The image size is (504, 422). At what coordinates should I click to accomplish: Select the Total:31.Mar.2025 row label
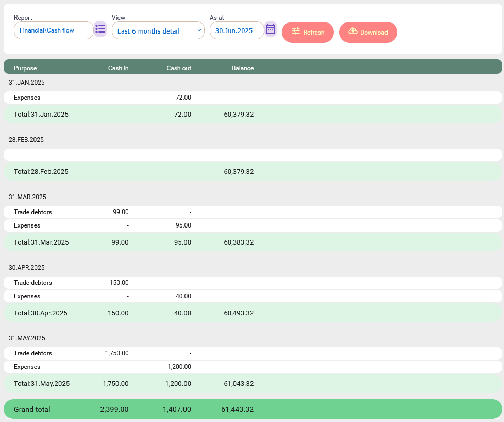[x=41, y=242]
